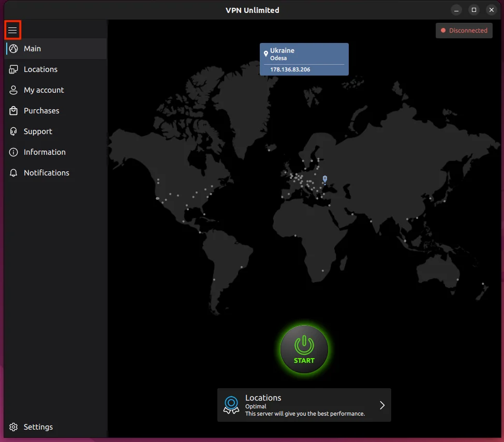Click the optimal server ribbon badge icon
The width and height of the screenshot is (504, 442).
click(x=231, y=405)
